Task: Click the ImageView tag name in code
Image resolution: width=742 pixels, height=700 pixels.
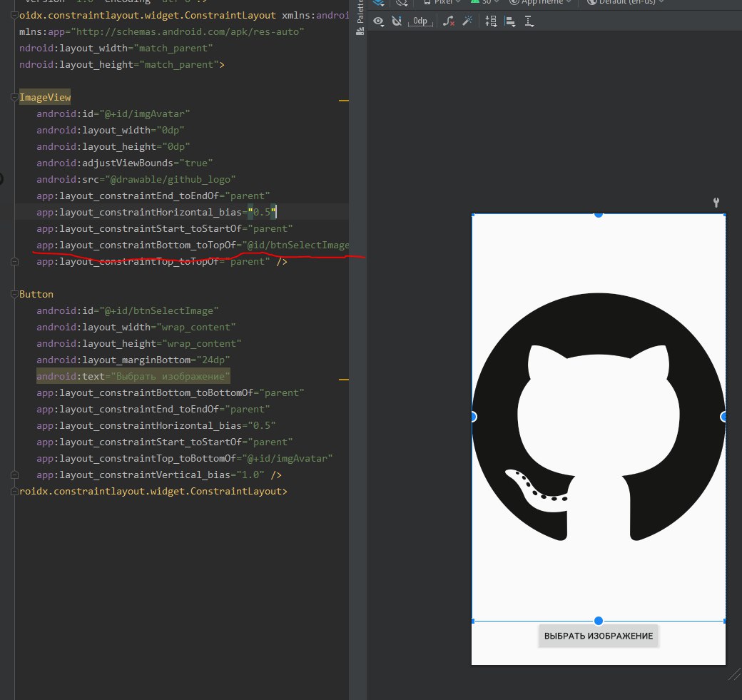Action: click(45, 97)
